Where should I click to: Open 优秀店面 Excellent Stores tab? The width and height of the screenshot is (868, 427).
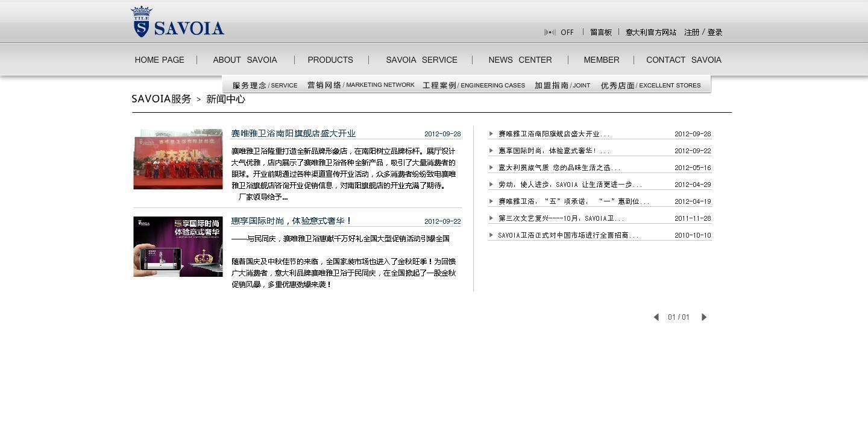[x=650, y=86]
